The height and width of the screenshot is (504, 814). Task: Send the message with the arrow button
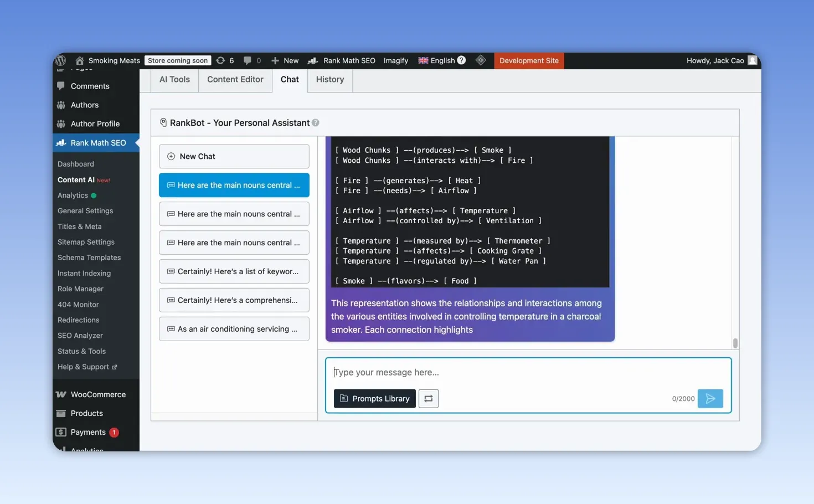[710, 398]
